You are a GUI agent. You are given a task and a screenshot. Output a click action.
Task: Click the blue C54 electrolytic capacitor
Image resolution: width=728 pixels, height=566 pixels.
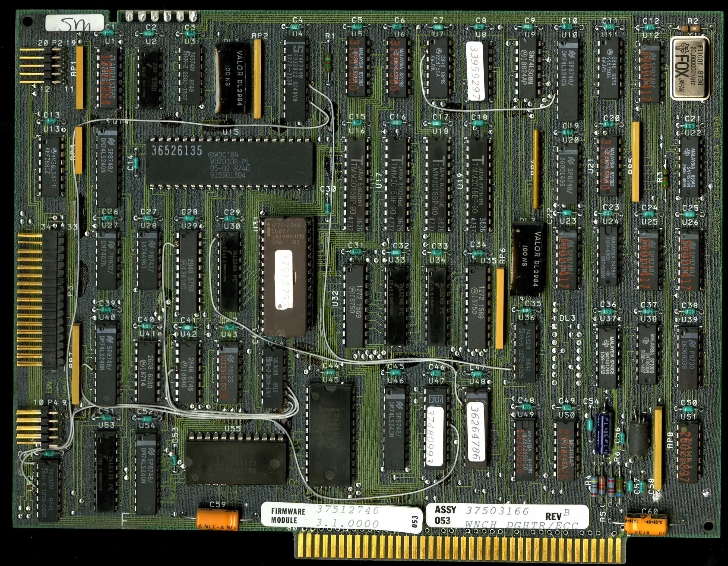[604, 433]
